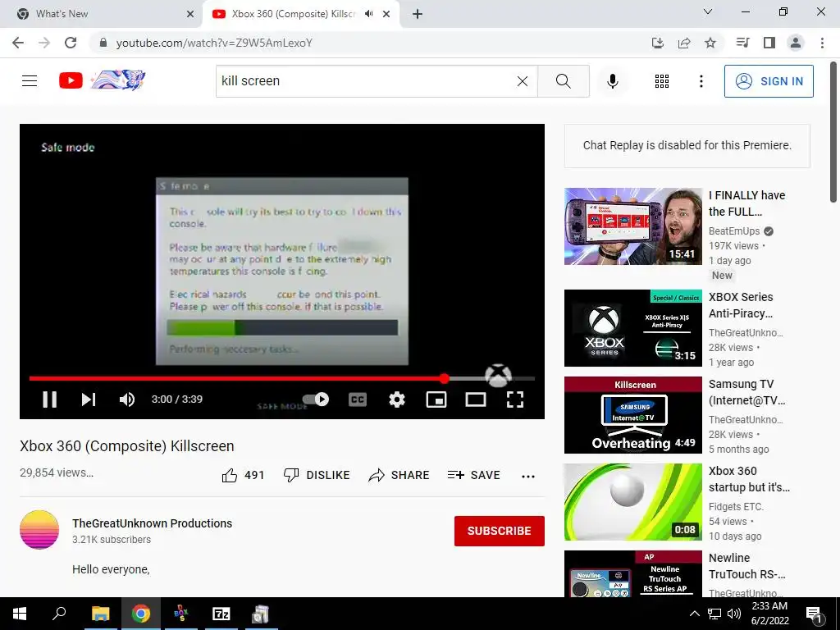
Task: Open 7-Zip from taskbar
Action: 221,614
